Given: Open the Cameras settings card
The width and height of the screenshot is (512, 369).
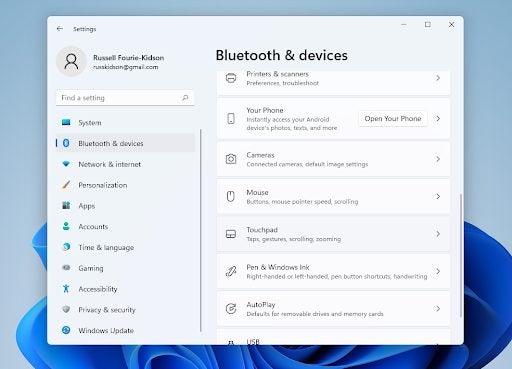Looking at the screenshot, I should (333, 159).
